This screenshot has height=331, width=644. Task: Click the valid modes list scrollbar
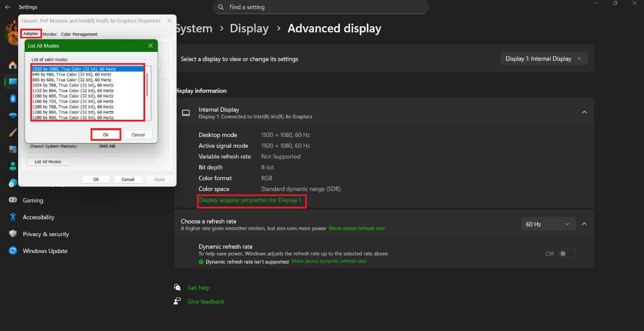click(x=149, y=84)
